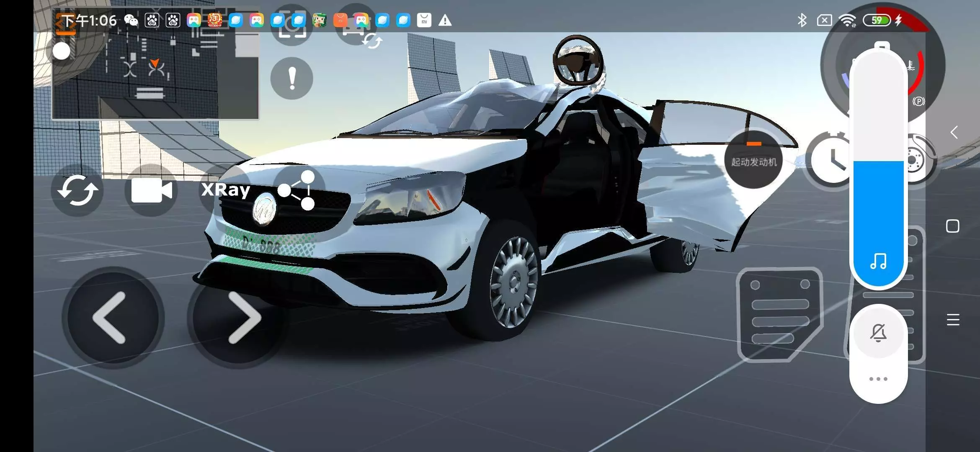Tap the connected nodes icon
This screenshot has height=452, width=980.
click(298, 190)
